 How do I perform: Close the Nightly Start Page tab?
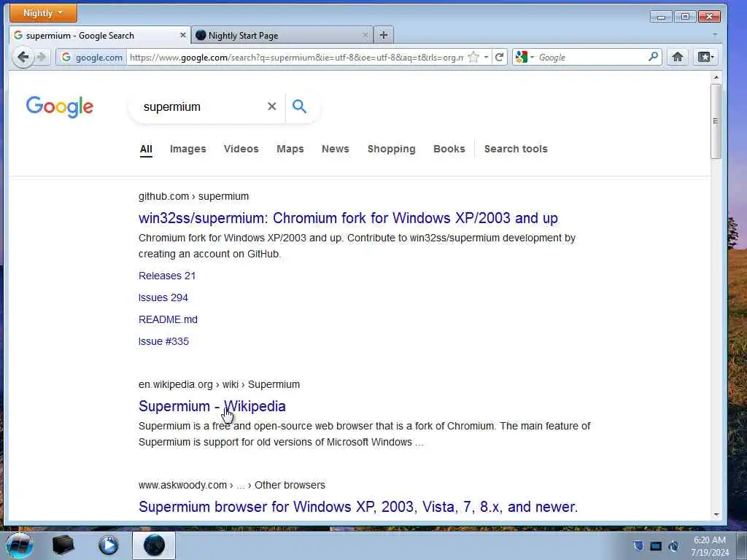coord(365,35)
